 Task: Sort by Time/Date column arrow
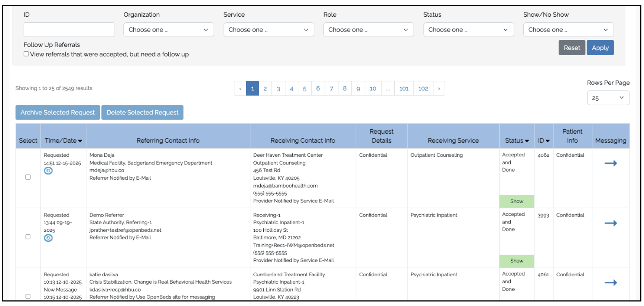(80, 141)
